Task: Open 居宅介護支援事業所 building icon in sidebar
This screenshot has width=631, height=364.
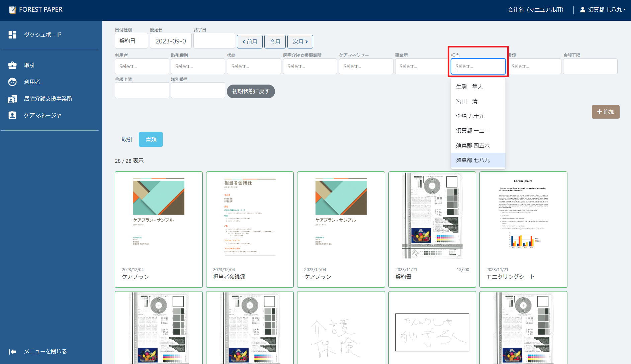Action: (12, 99)
